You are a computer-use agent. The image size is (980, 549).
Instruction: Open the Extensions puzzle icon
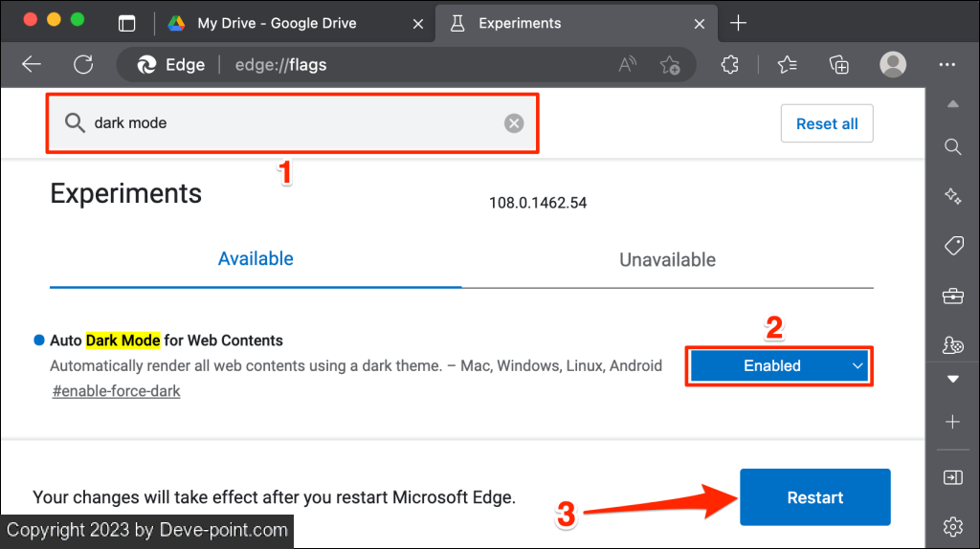(729, 65)
